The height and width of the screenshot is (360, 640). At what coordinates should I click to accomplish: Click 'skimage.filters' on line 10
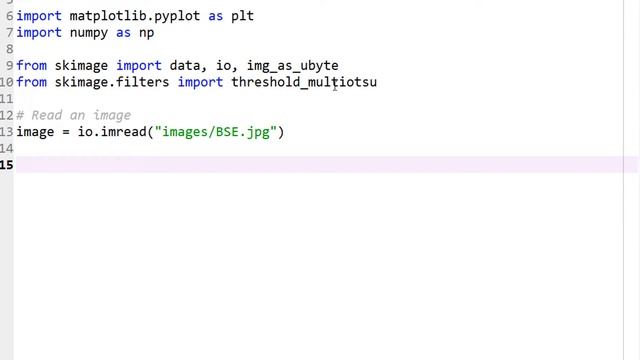point(112,82)
